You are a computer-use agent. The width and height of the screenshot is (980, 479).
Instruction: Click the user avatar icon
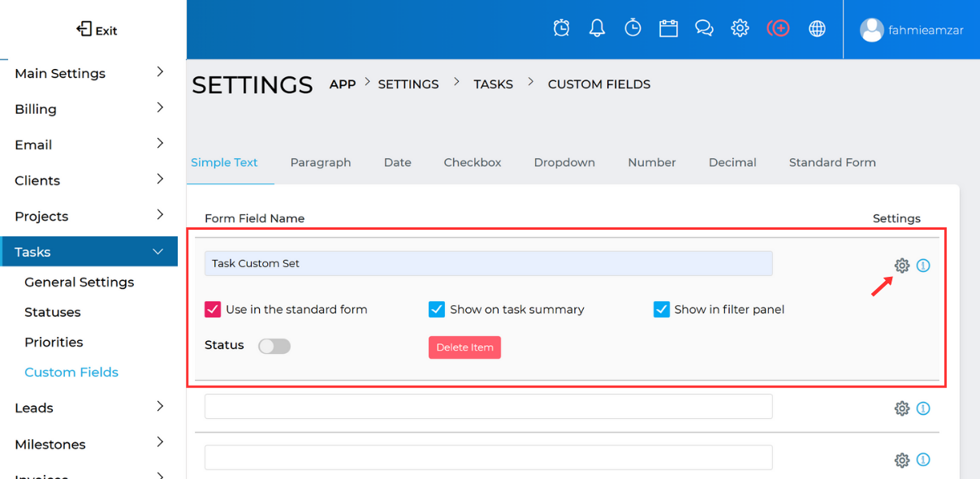[x=871, y=30]
